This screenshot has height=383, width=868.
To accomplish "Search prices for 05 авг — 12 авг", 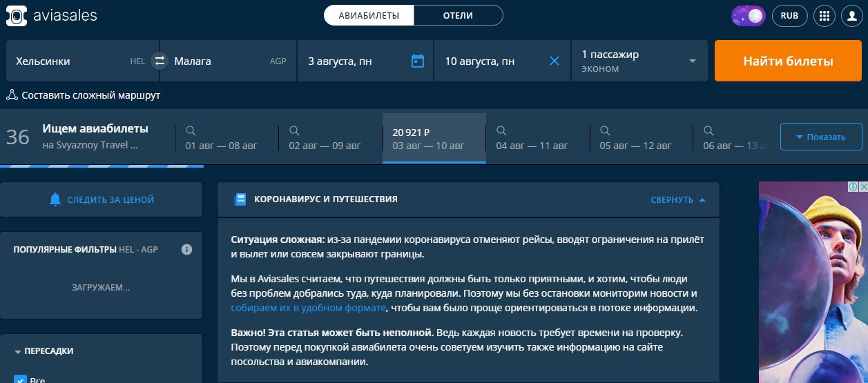I will [x=641, y=138].
